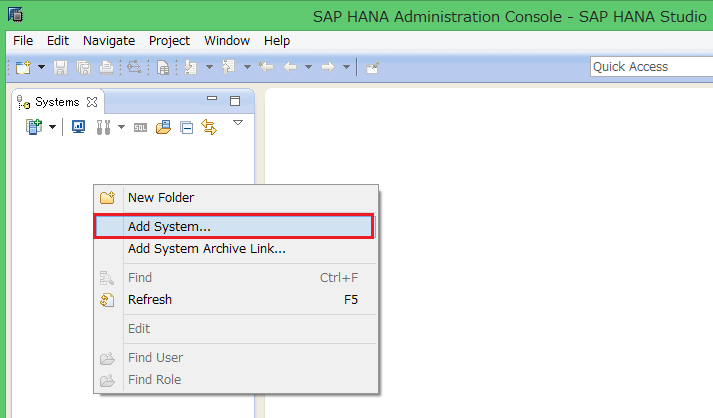Viewport: 713px width, 418px height.
Task: Click the connection diagram toolbar icon
Action: pyautogui.click(x=134, y=67)
